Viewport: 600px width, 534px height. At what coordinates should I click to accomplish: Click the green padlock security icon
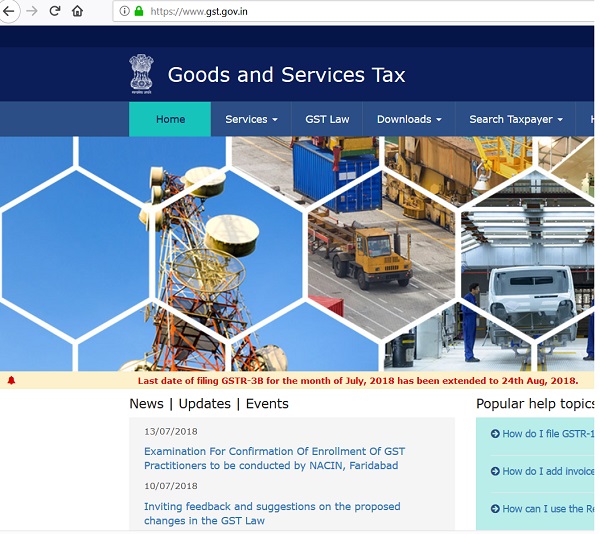click(x=139, y=11)
